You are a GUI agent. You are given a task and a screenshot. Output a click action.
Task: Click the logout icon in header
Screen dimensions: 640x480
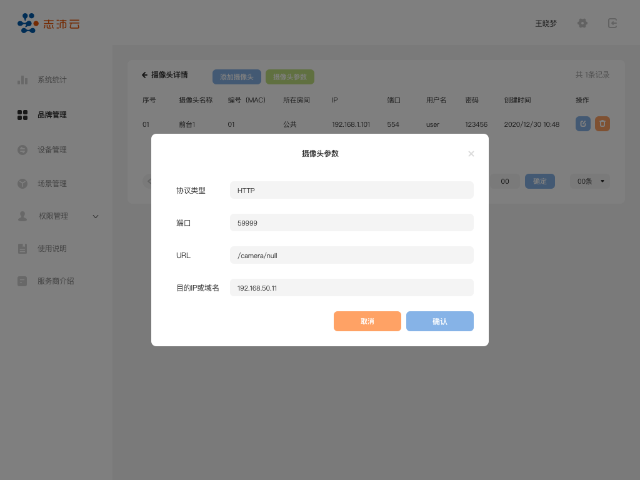click(612, 23)
